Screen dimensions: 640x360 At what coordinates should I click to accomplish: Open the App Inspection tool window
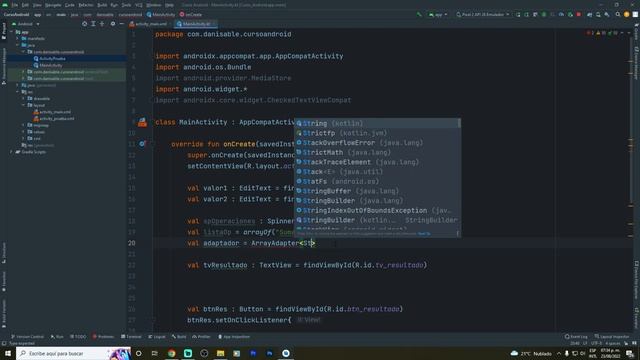click(234, 337)
